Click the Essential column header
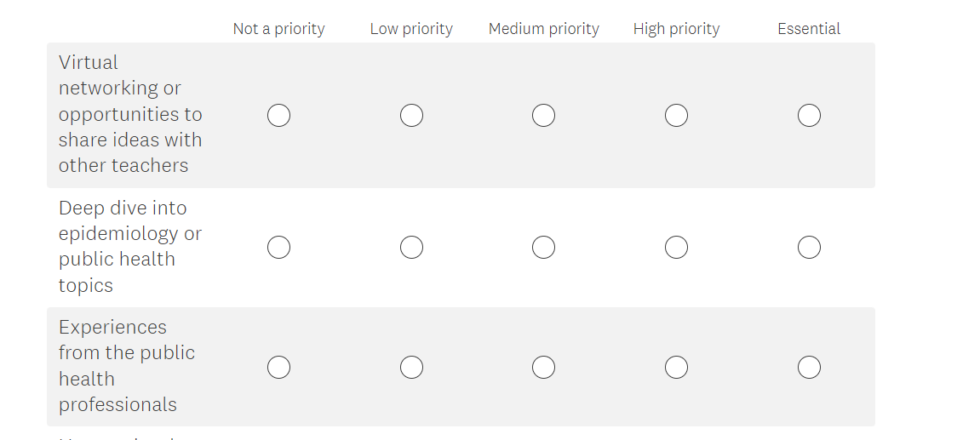 click(809, 29)
